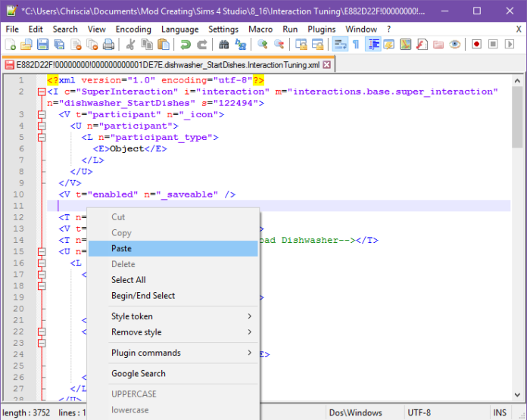Click the Undo toolbar icon
Image resolution: width=527 pixels, height=420 pixels.
pyautogui.click(x=186, y=45)
